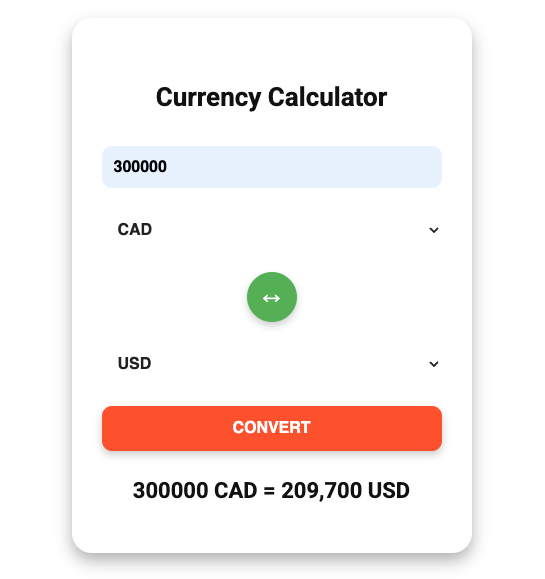
Task: Expand the "to" currency selector showing USD
Action: 272,364
